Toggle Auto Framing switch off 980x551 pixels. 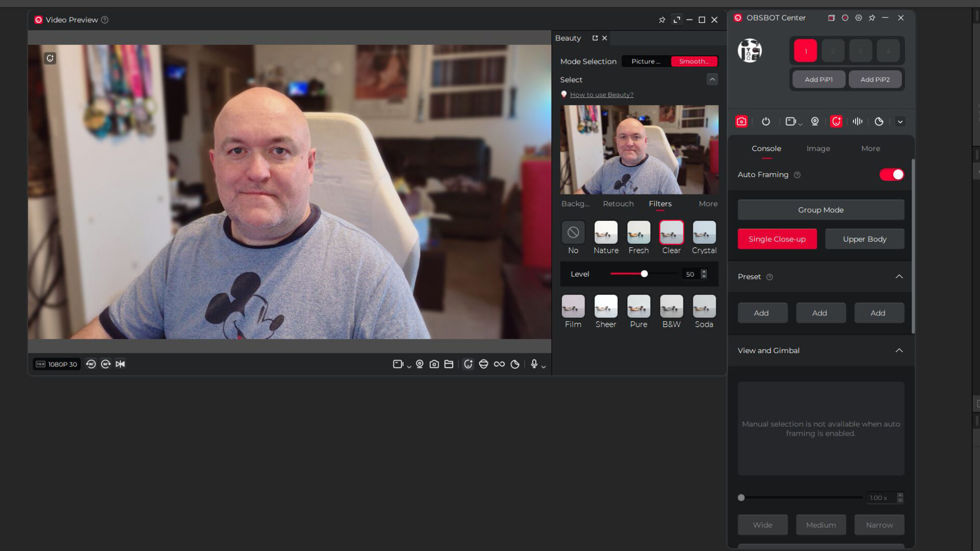pos(892,174)
